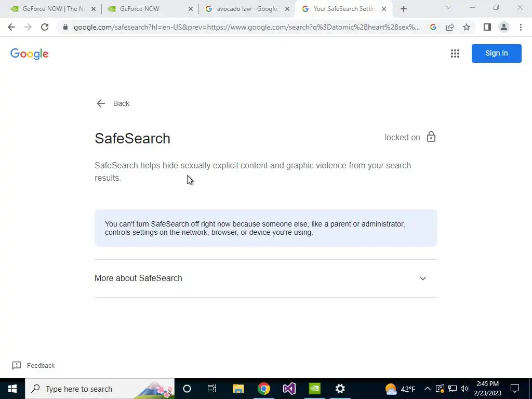Click the Google icon in the address bar
532x399 pixels.
(x=433, y=27)
